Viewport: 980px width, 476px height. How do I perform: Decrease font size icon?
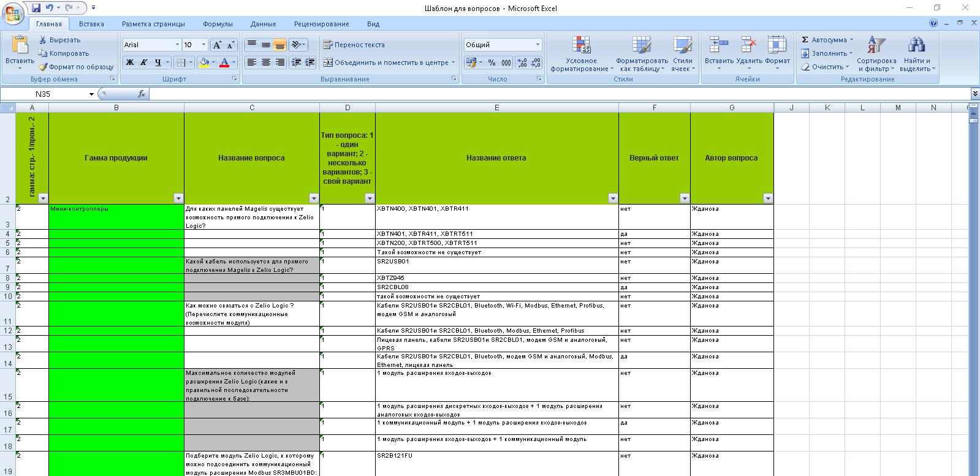[230, 45]
